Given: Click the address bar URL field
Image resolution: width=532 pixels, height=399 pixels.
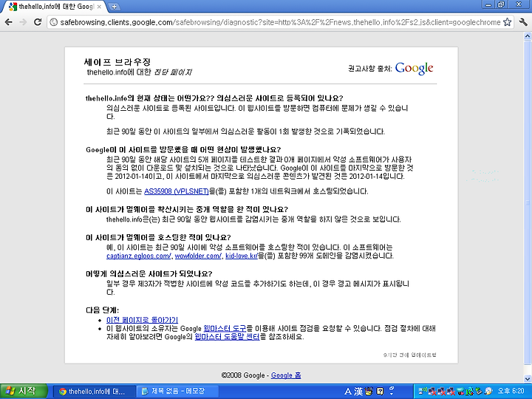Looking at the screenshot, I should pos(280,22).
